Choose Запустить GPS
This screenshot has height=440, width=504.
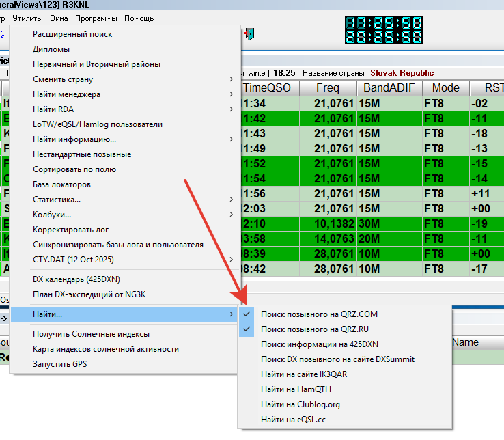[126, 364]
